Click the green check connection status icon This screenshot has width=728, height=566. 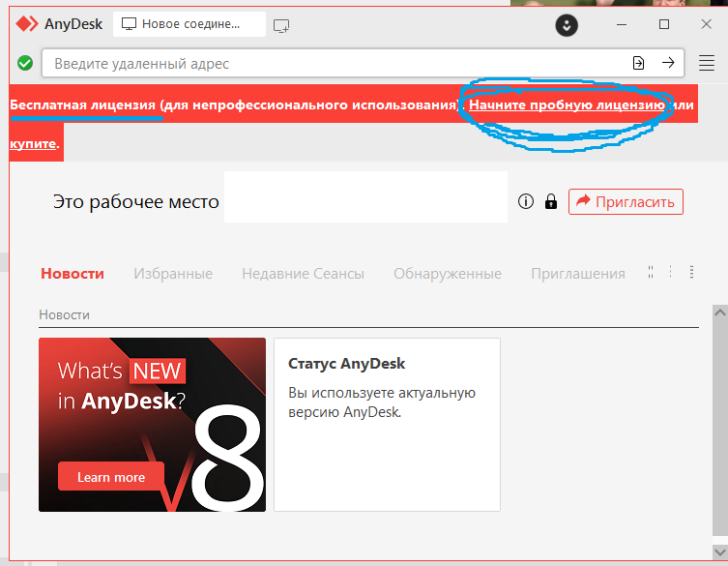tap(25, 63)
